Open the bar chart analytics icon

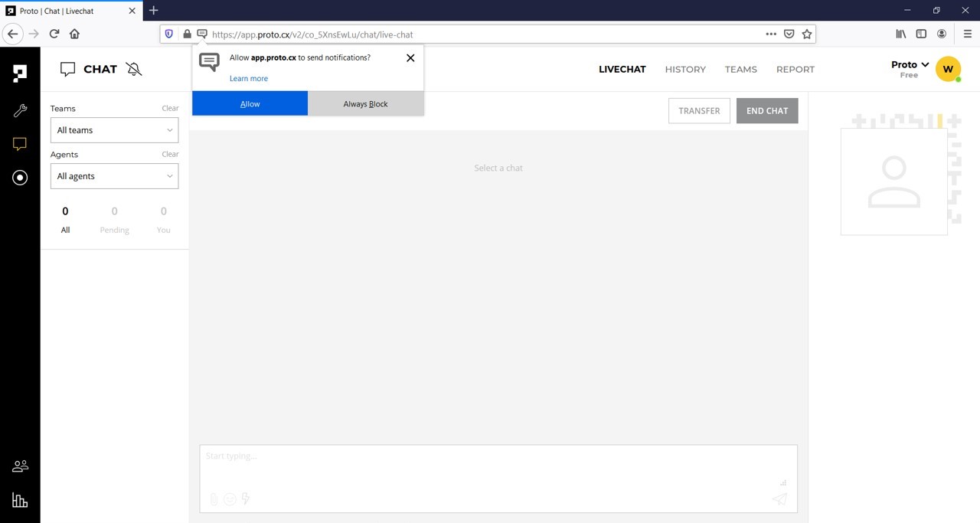20,500
